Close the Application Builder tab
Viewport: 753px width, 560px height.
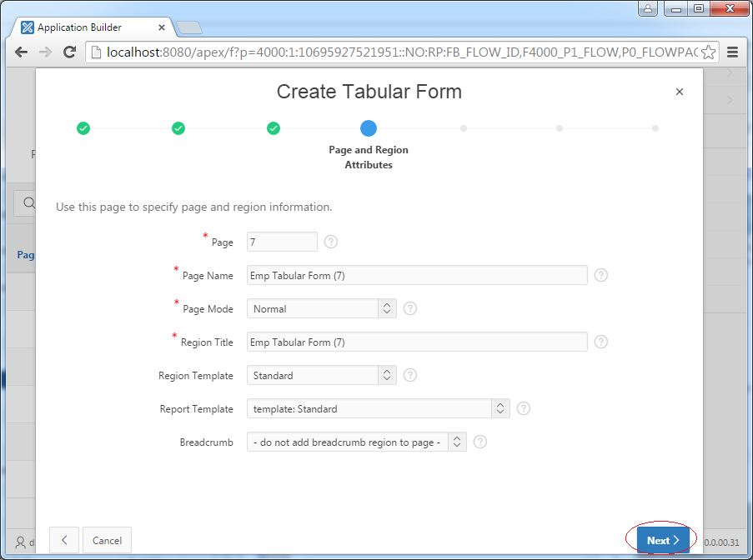coord(162,27)
